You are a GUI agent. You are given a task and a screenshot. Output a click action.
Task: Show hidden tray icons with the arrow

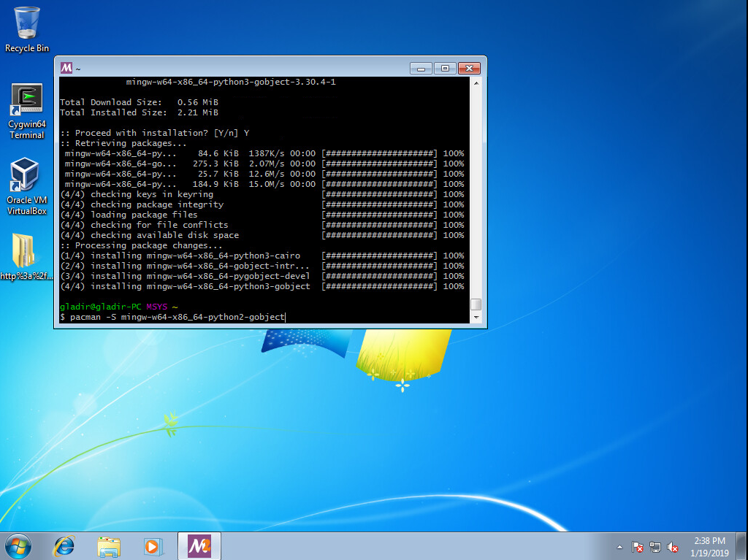tap(620, 547)
